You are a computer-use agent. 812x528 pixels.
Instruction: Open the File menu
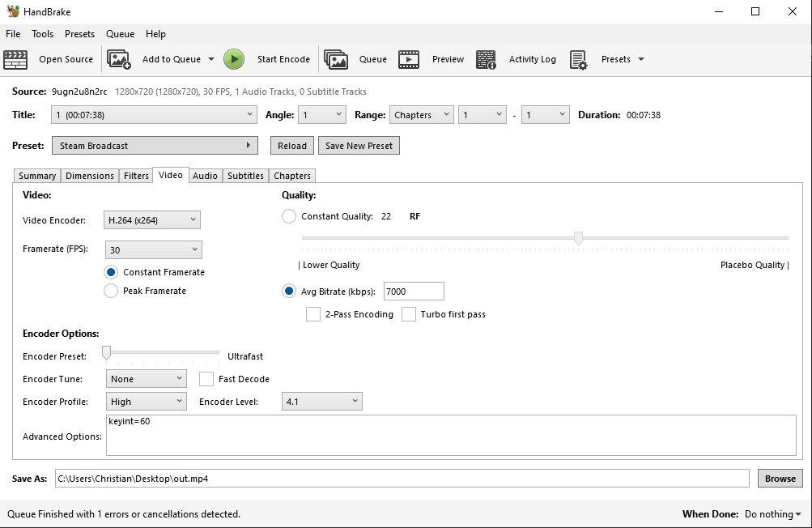13,34
